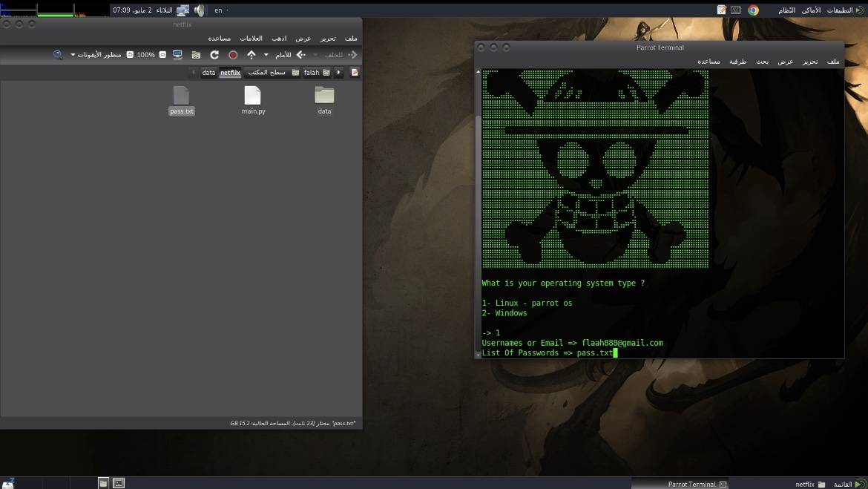The height and width of the screenshot is (489, 868).
Task: Toggle the location edit button in path bar
Action: click(x=355, y=73)
